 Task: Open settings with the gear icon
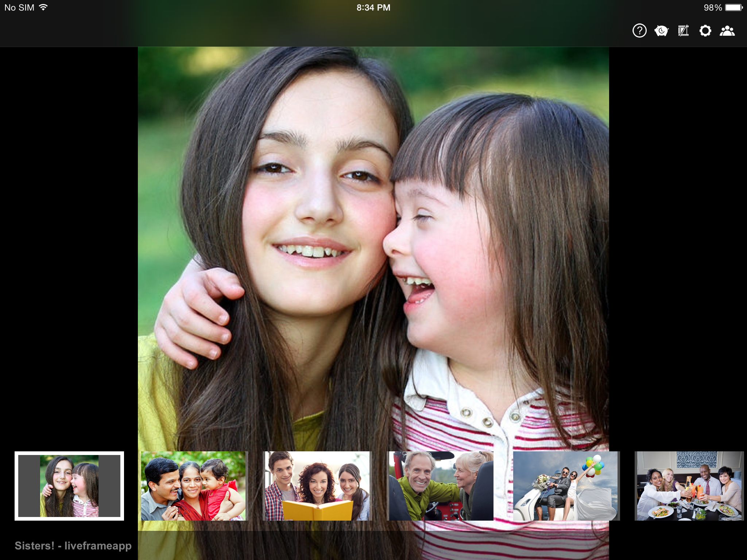705,31
